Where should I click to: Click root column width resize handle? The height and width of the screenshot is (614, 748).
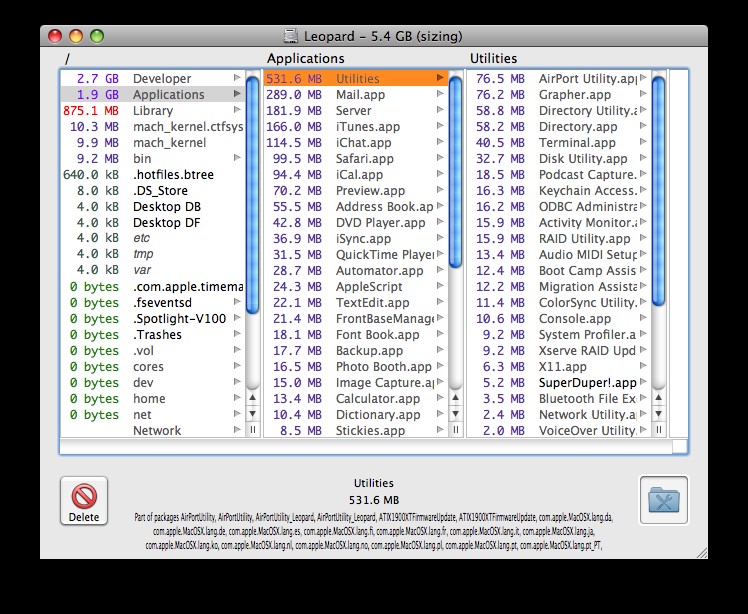253,430
